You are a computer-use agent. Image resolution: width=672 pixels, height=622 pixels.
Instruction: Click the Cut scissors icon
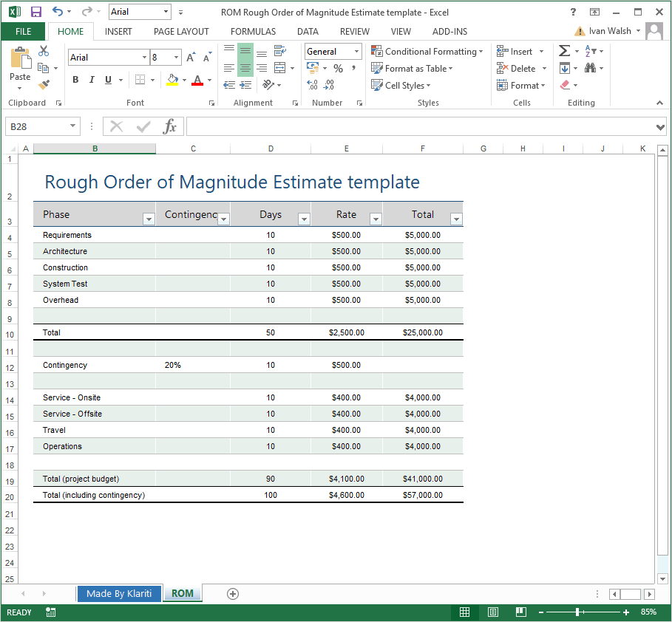coord(44,51)
